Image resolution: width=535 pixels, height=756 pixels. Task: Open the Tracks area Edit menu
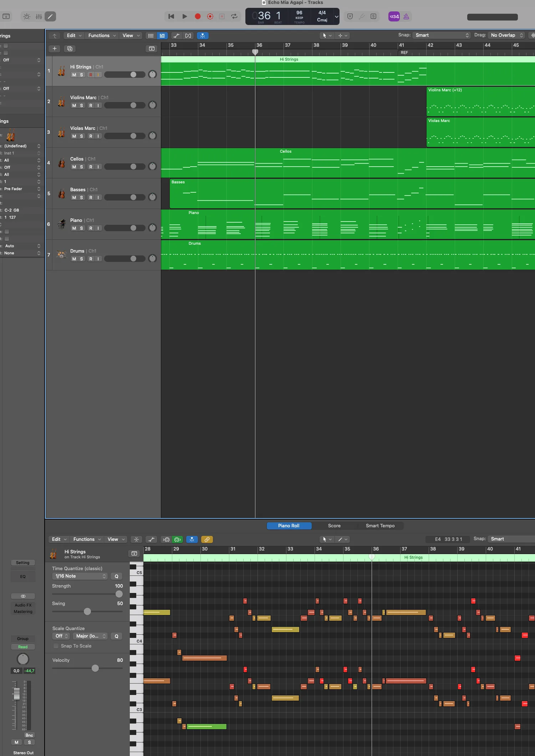click(x=74, y=36)
